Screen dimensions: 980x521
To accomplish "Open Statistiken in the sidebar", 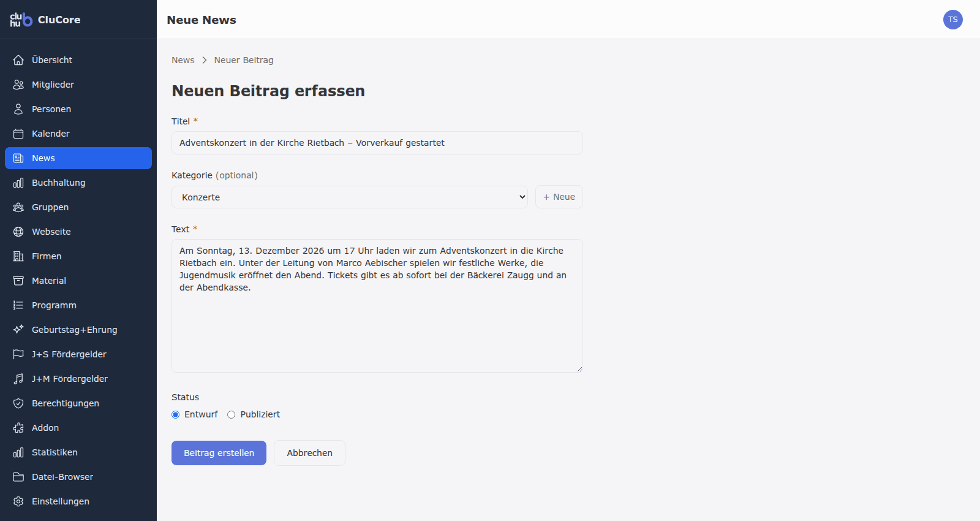I will [78, 452].
